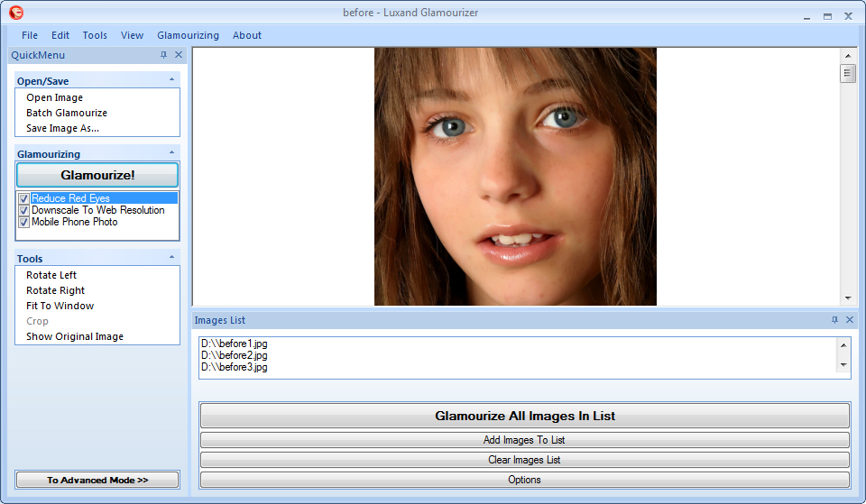Pin the QuickMenu panel
Screen dimensions: 866x504
tap(163, 55)
